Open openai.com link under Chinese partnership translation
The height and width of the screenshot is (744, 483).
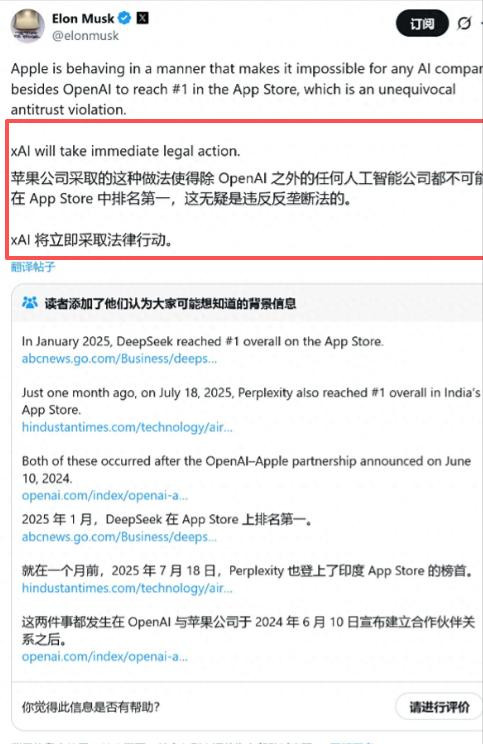click(105, 657)
